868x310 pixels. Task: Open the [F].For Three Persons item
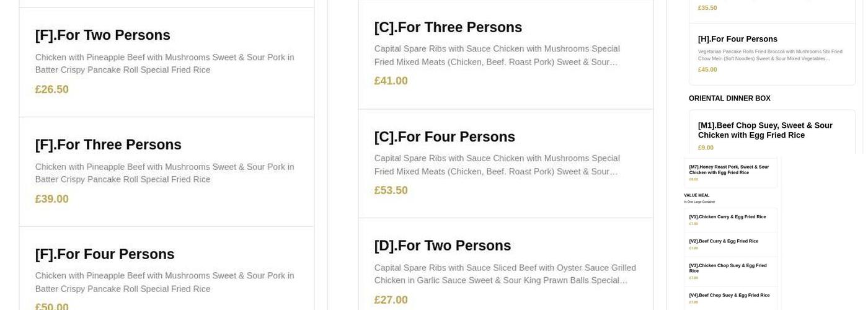[108, 145]
